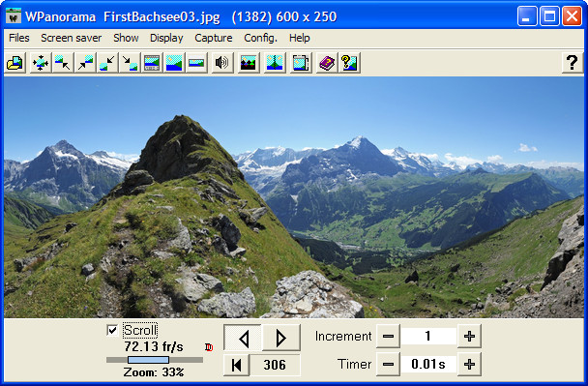The image size is (588, 386).
Task: Open the Help menu
Action: [299, 38]
